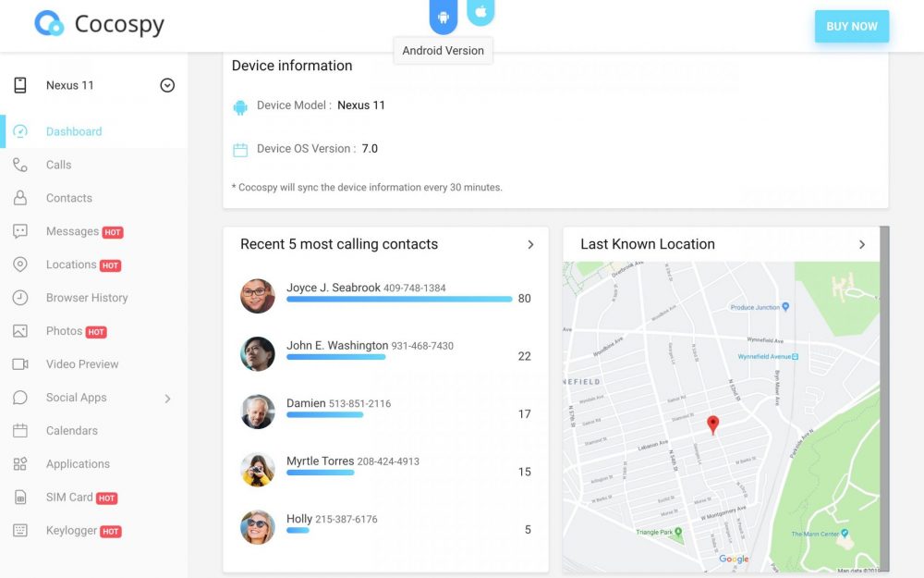Click the Video Preview camera icon
Image resolution: width=924 pixels, height=578 pixels.
point(20,363)
